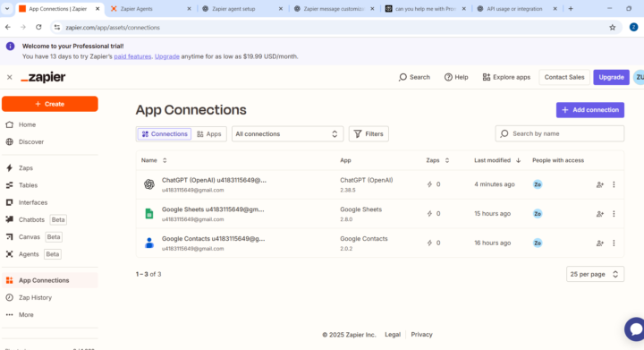The width and height of the screenshot is (644, 350).
Task: Open Search in top bar
Action: [414, 77]
